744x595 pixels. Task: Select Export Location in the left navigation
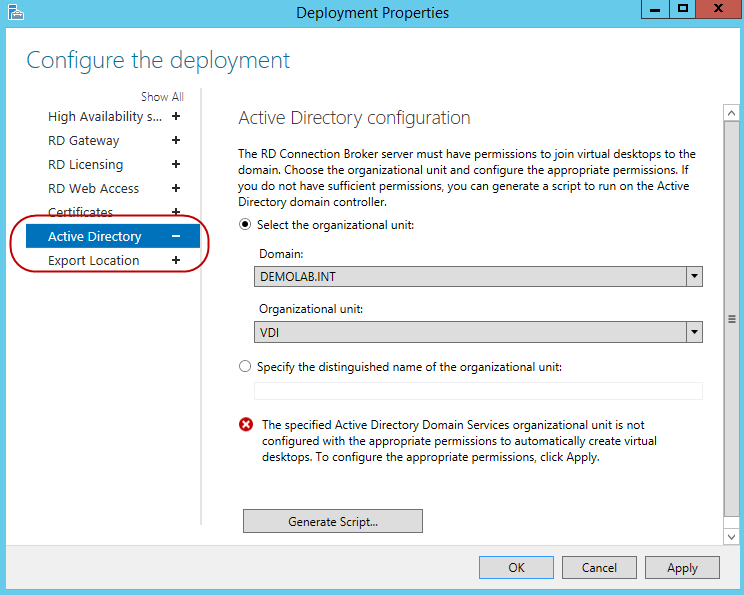tap(94, 261)
